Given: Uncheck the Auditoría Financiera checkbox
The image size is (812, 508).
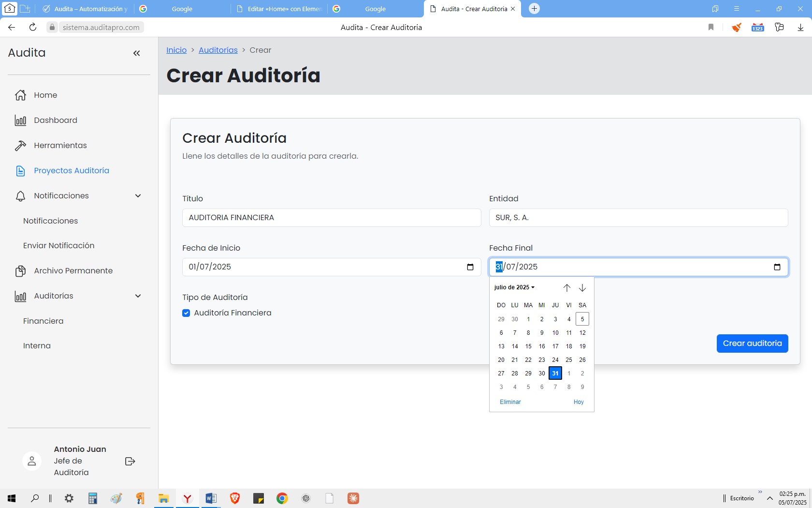Looking at the screenshot, I should [x=186, y=313].
